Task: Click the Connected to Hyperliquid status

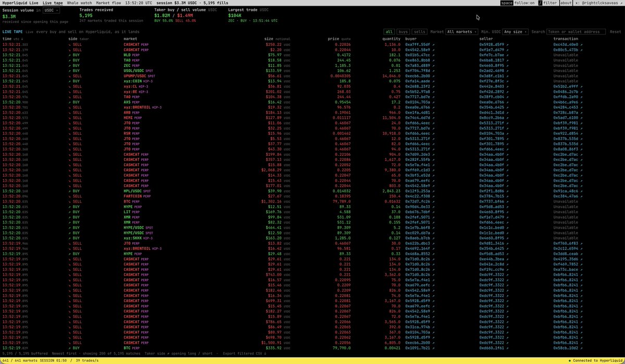Action: pyautogui.click(x=595, y=360)
